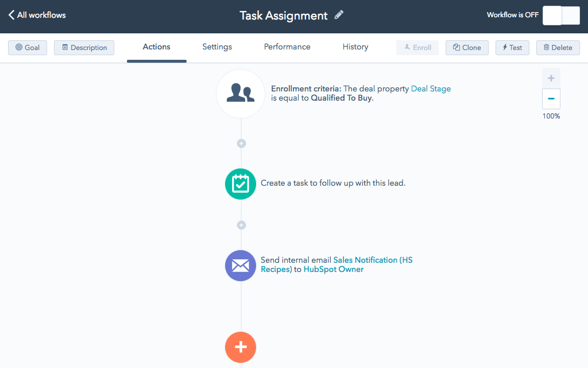The width and height of the screenshot is (588, 368).
Task: Test the workflow
Action: point(512,47)
